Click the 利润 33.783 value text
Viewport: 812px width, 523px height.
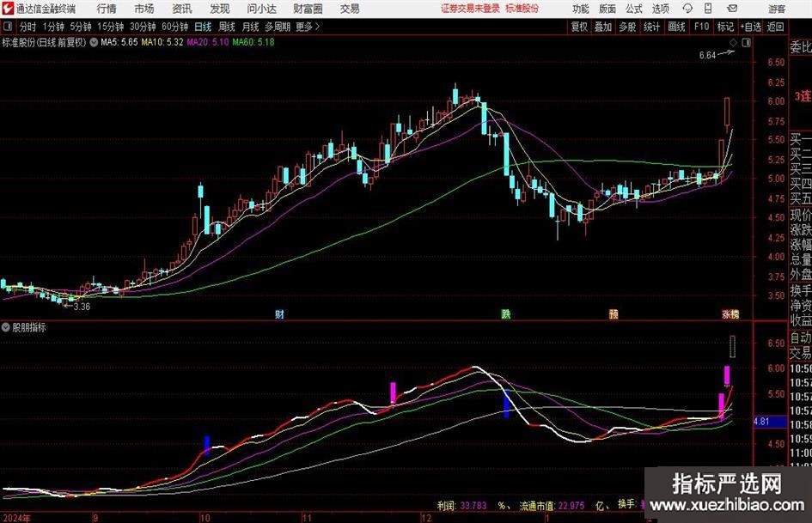coord(462,505)
